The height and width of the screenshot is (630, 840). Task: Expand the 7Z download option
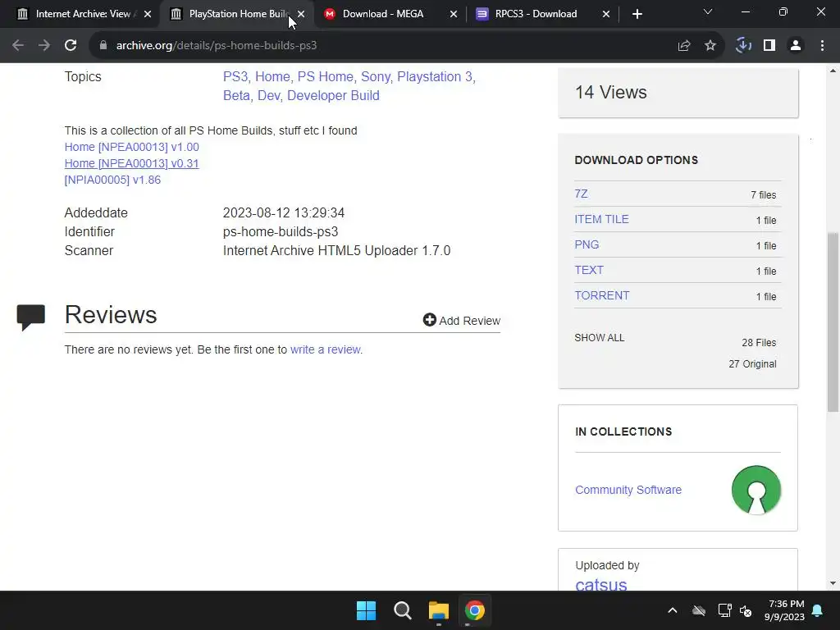coord(581,194)
